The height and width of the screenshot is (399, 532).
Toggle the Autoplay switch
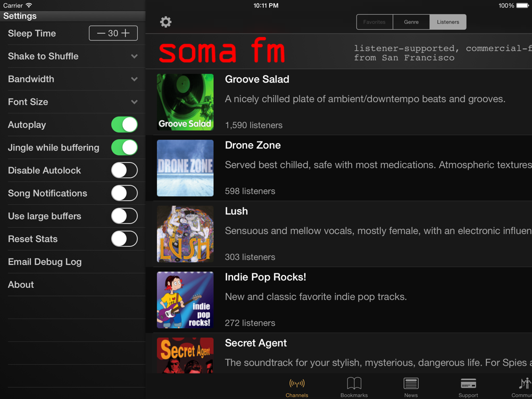124,125
